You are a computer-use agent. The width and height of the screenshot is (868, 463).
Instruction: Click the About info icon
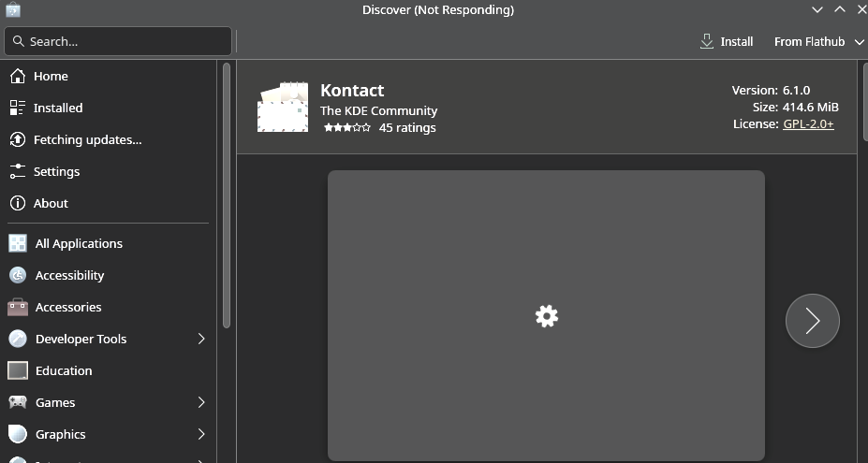point(18,204)
